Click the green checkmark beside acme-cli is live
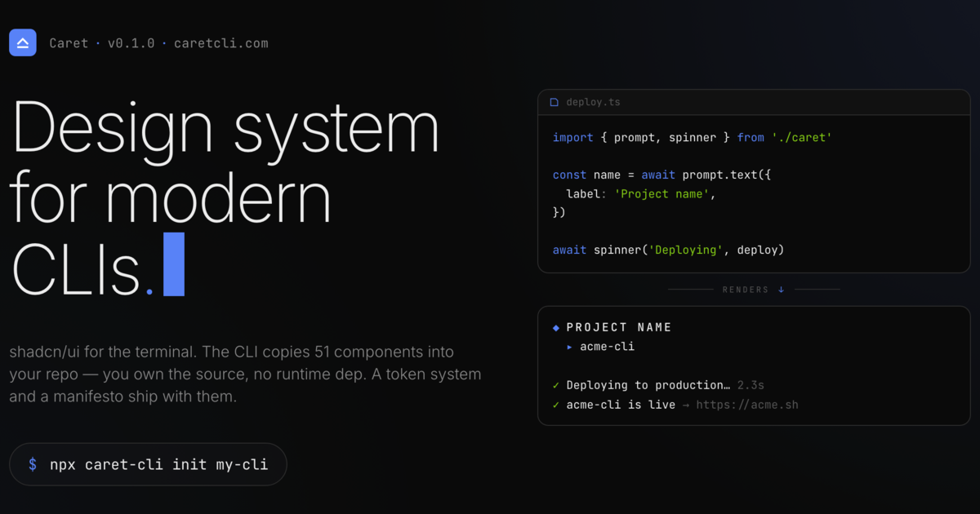The width and height of the screenshot is (980, 514). click(x=556, y=405)
